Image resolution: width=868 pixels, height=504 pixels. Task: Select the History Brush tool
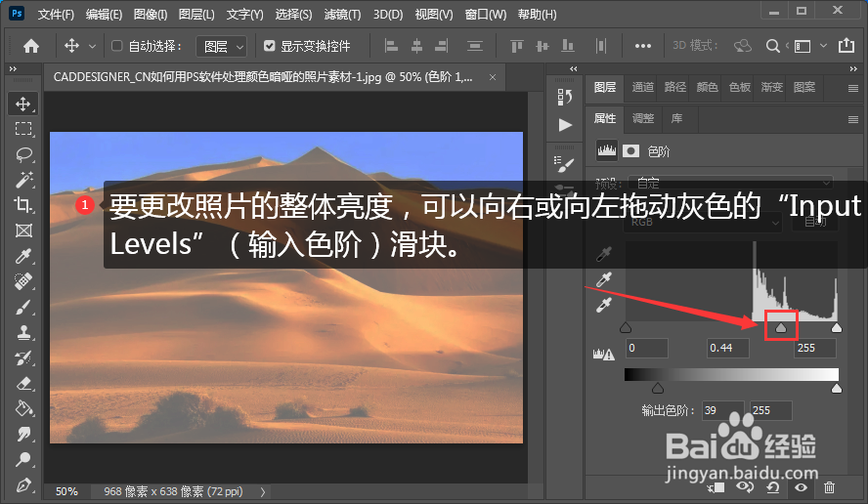tap(23, 357)
